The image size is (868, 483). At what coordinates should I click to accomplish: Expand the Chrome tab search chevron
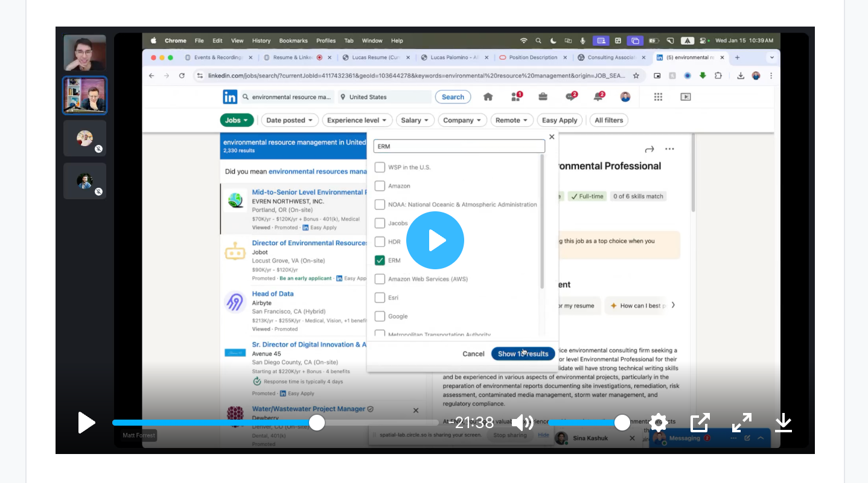tap(771, 57)
